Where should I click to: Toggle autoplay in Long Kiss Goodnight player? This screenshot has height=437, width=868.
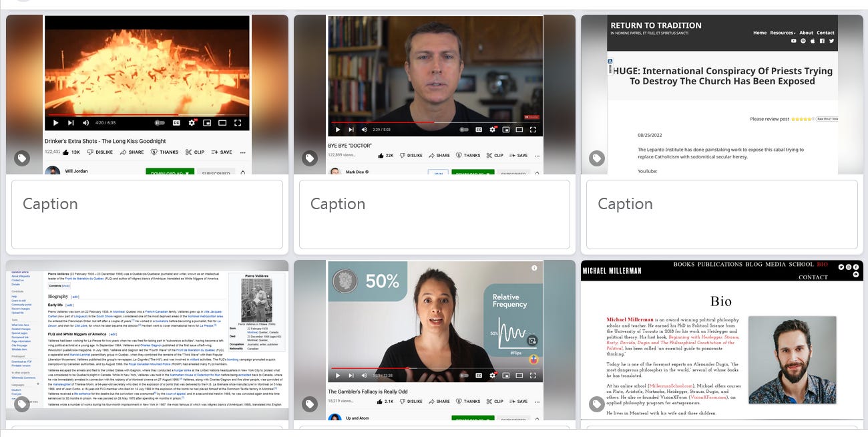click(x=160, y=123)
